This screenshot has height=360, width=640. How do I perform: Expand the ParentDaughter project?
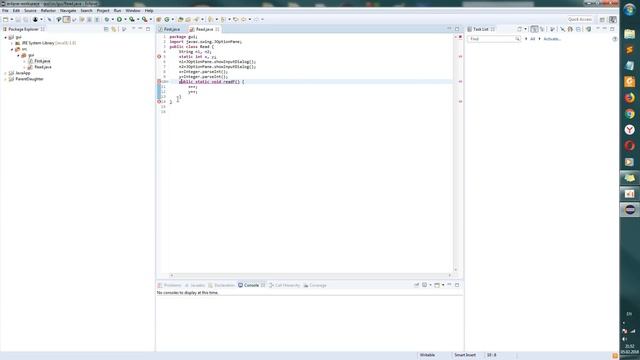6,79
